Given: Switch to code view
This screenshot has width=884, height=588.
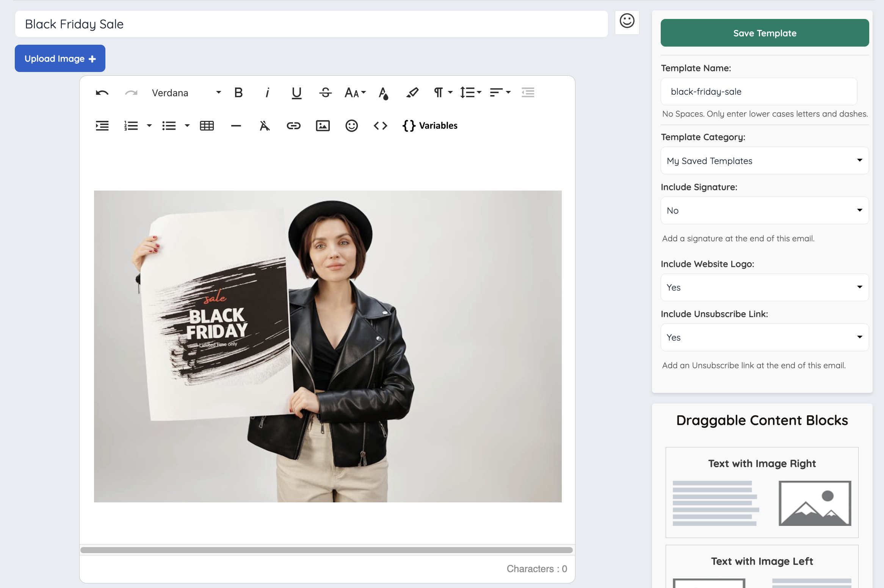Looking at the screenshot, I should [x=380, y=126].
